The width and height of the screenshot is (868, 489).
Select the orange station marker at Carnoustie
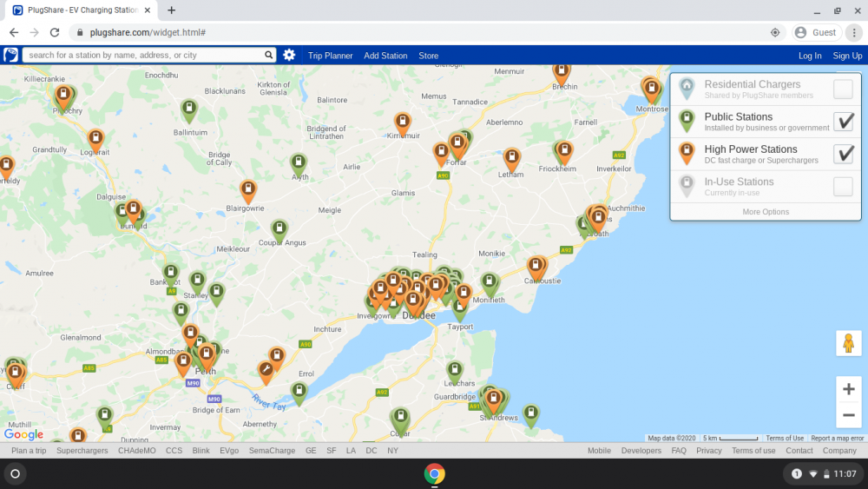[x=536, y=268]
